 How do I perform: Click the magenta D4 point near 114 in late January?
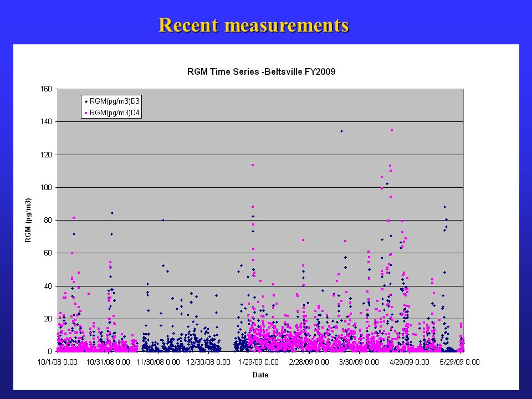point(253,165)
